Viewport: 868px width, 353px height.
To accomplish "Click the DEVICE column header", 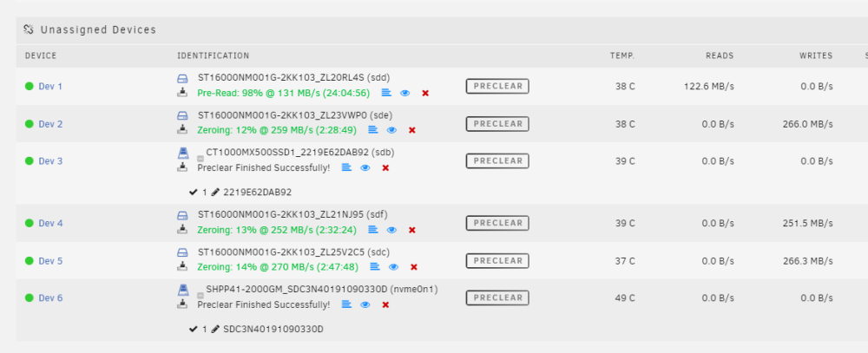I will 41,56.
